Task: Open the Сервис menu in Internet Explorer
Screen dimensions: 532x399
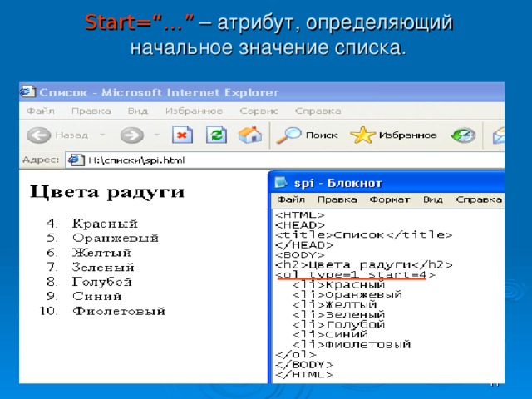Action: tap(259, 111)
